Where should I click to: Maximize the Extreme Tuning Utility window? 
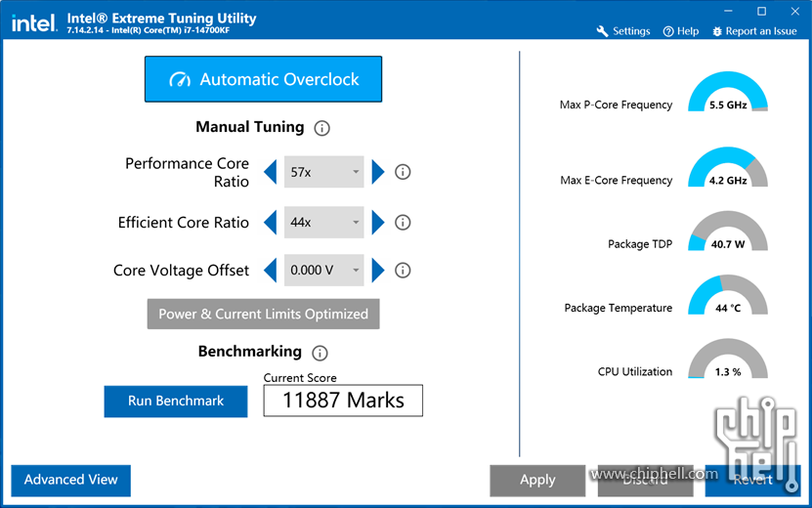pos(761,11)
